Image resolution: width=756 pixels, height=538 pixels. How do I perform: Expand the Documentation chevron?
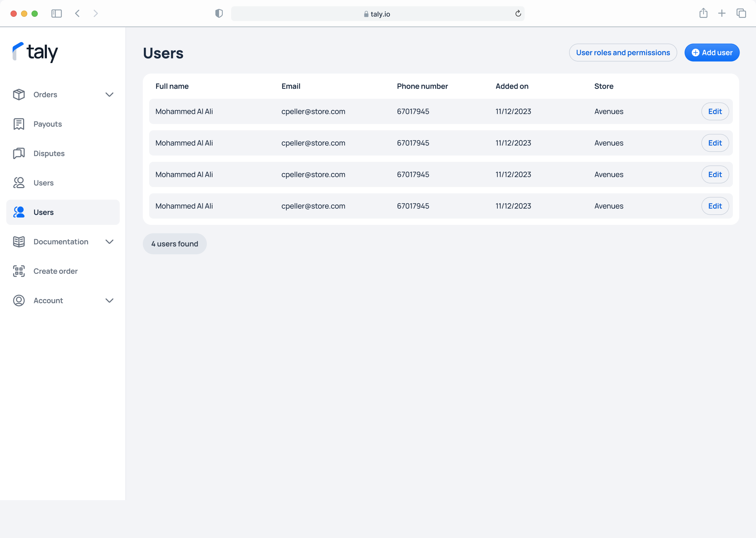pyautogui.click(x=110, y=242)
